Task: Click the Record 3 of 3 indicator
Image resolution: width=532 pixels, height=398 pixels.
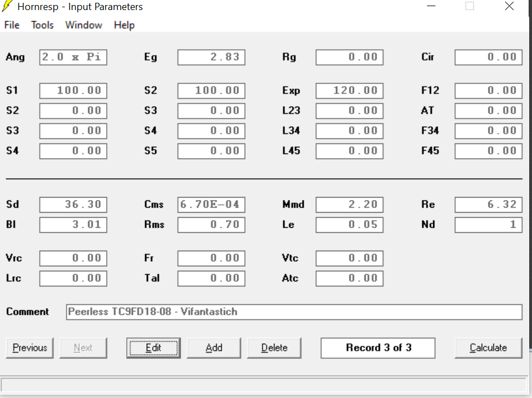Action: pos(378,348)
